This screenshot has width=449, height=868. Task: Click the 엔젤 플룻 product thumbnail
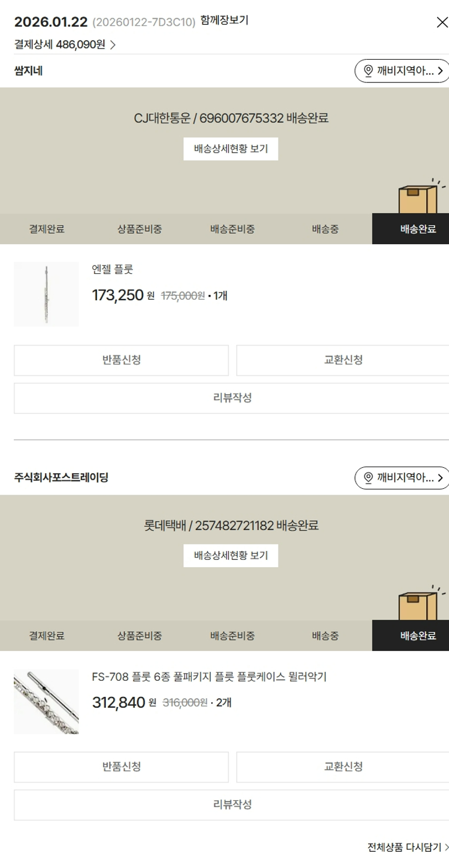pos(46,294)
